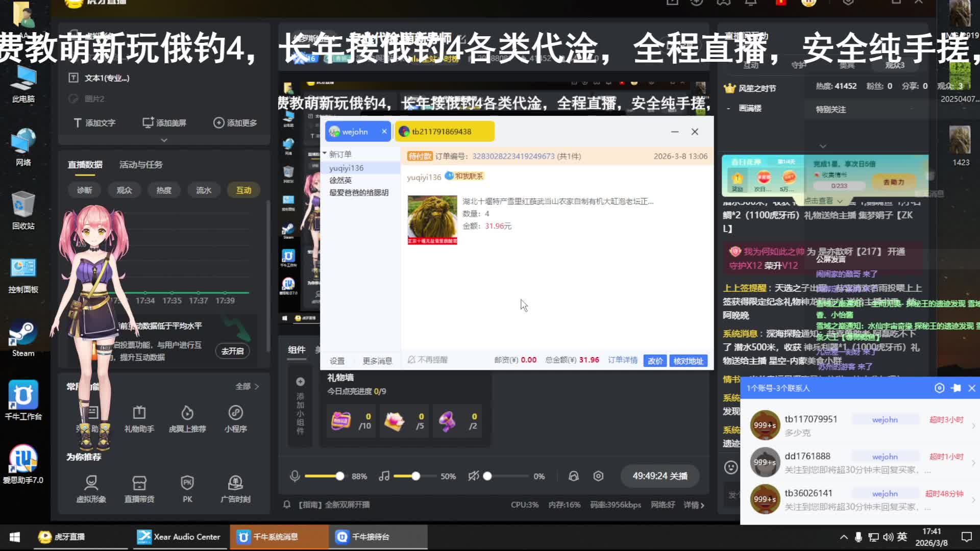The height and width of the screenshot is (551, 980).
Task: Open the headphone monitor icon
Action: coord(574,476)
